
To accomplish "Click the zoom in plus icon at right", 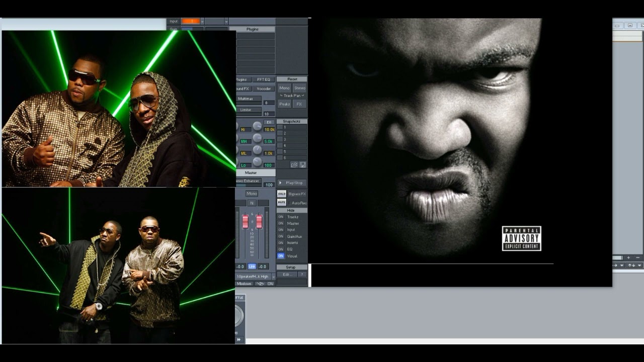I will click(x=628, y=257).
